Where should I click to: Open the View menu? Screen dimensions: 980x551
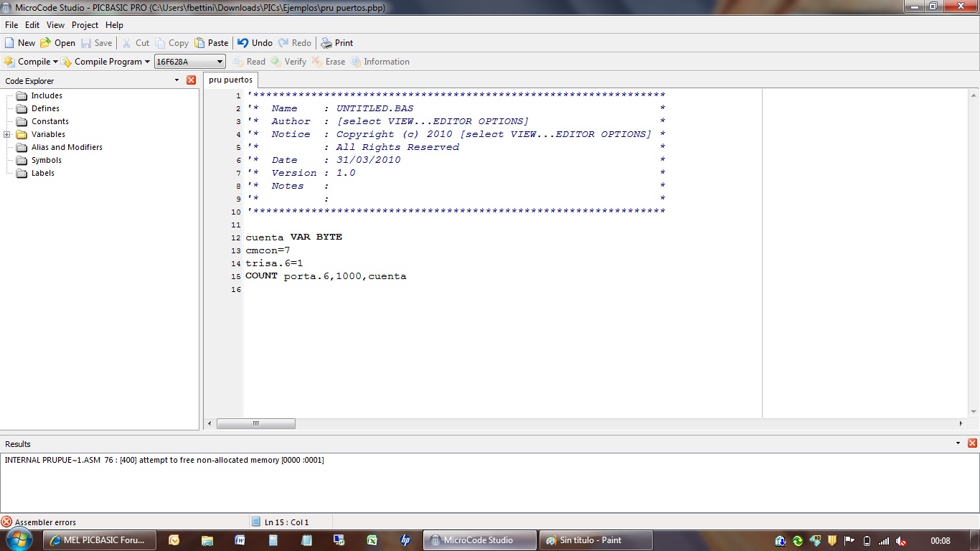[55, 25]
